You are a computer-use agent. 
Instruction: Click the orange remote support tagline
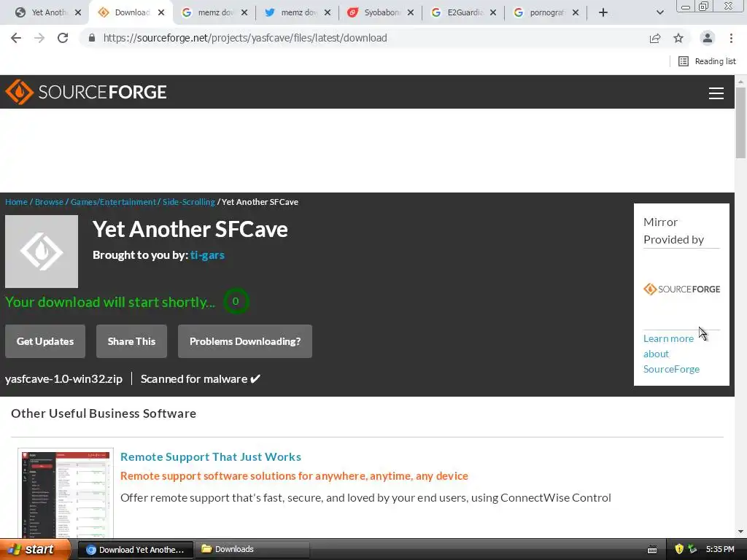[x=295, y=475]
